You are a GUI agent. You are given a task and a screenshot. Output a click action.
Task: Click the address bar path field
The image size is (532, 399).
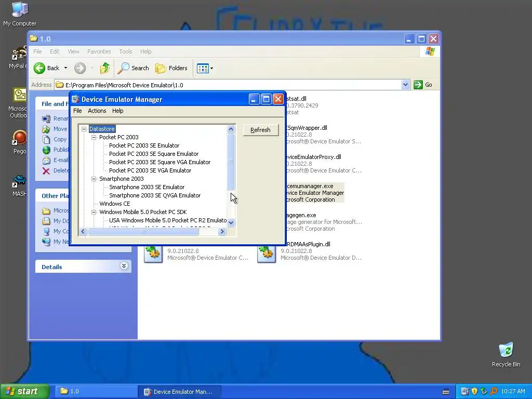[x=228, y=85]
